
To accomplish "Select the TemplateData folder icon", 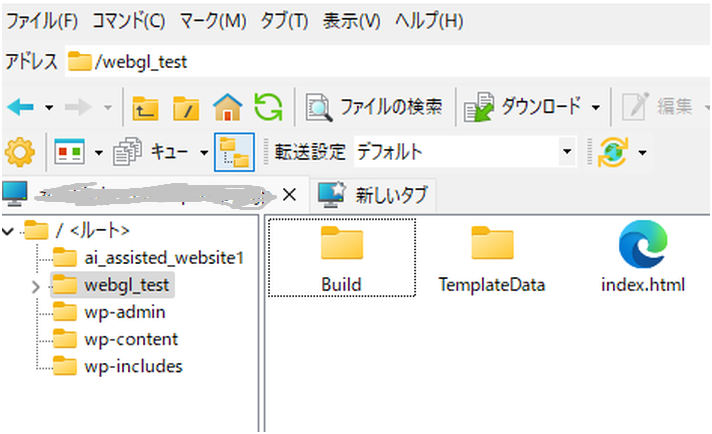I will click(x=492, y=243).
